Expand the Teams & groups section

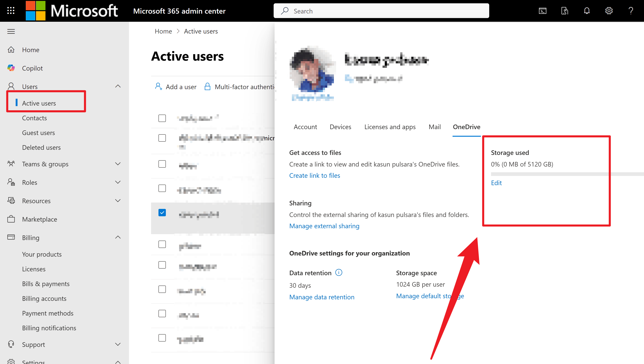(x=118, y=164)
